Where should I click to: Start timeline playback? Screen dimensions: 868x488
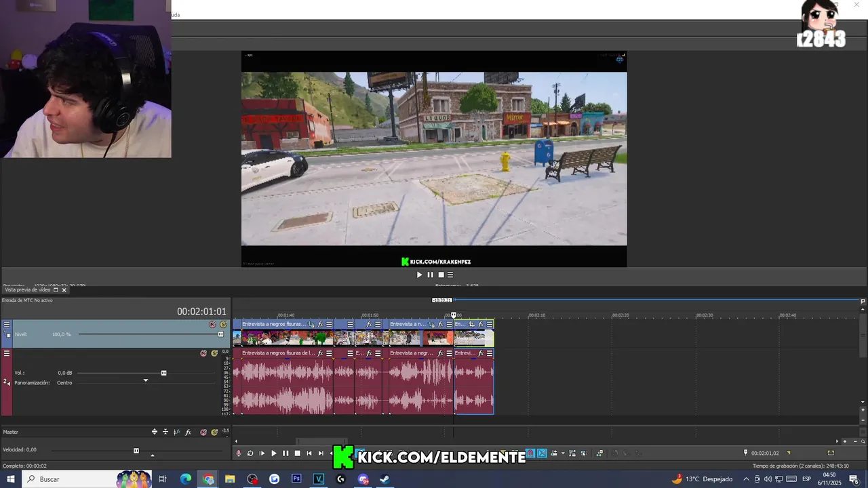point(274,453)
